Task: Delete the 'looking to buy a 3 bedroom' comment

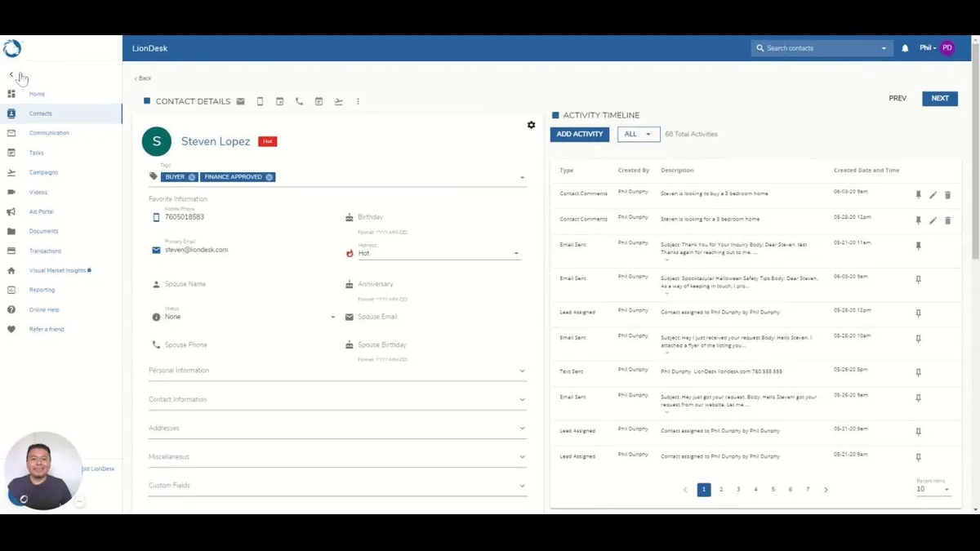Action: (948, 195)
